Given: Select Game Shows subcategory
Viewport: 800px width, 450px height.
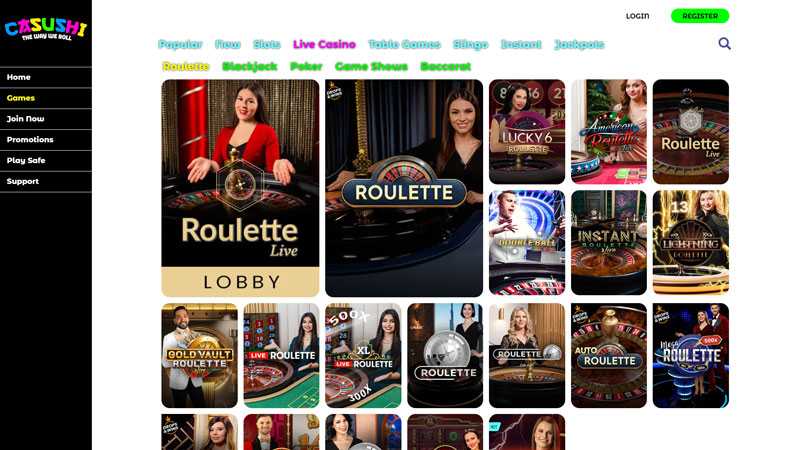Looking at the screenshot, I should (371, 66).
